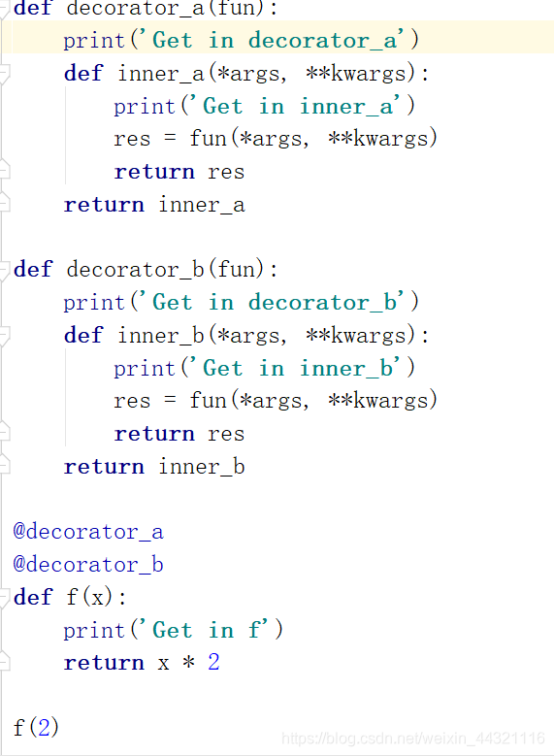Click fold-end marker beside 'return inner_b'

coord(4,465)
